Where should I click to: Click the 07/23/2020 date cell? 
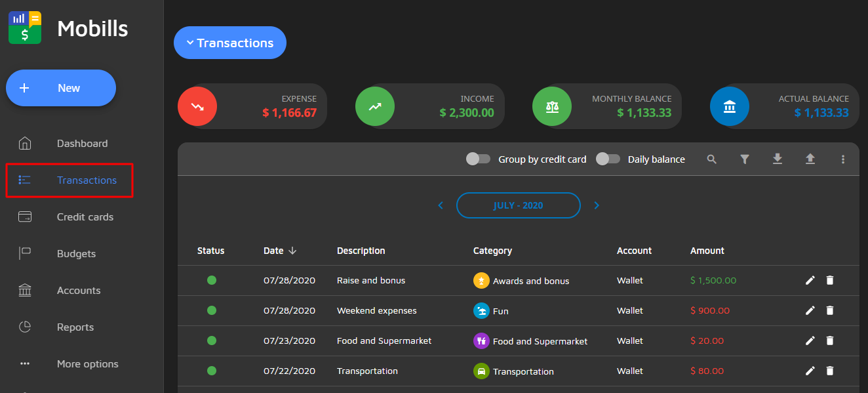click(289, 341)
